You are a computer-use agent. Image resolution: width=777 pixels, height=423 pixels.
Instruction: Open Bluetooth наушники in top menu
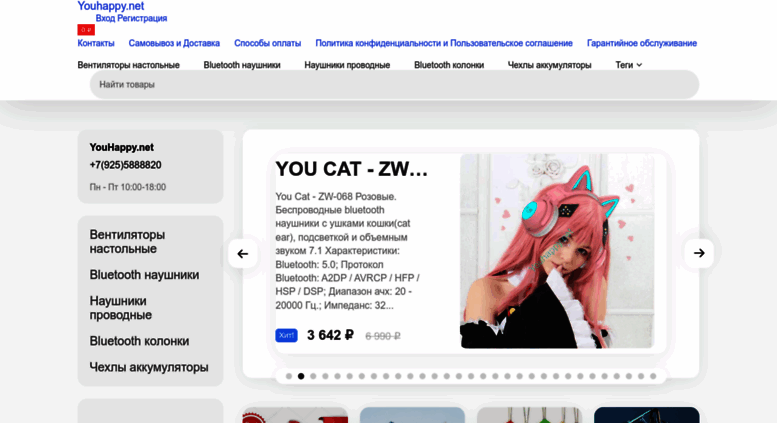coord(242,65)
